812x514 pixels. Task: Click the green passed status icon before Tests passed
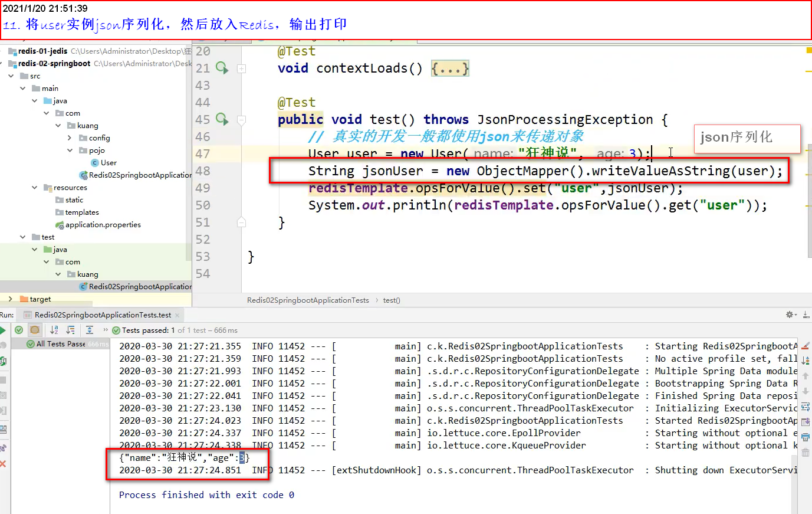tap(116, 330)
